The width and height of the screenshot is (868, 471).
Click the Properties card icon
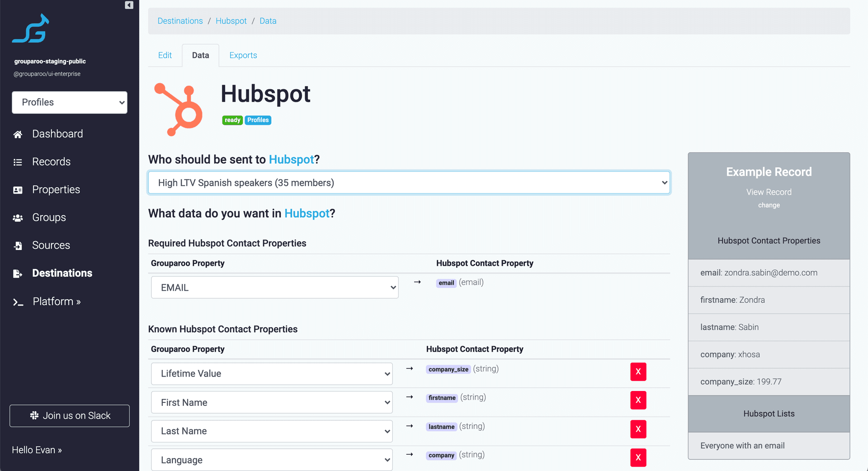(18, 190)
